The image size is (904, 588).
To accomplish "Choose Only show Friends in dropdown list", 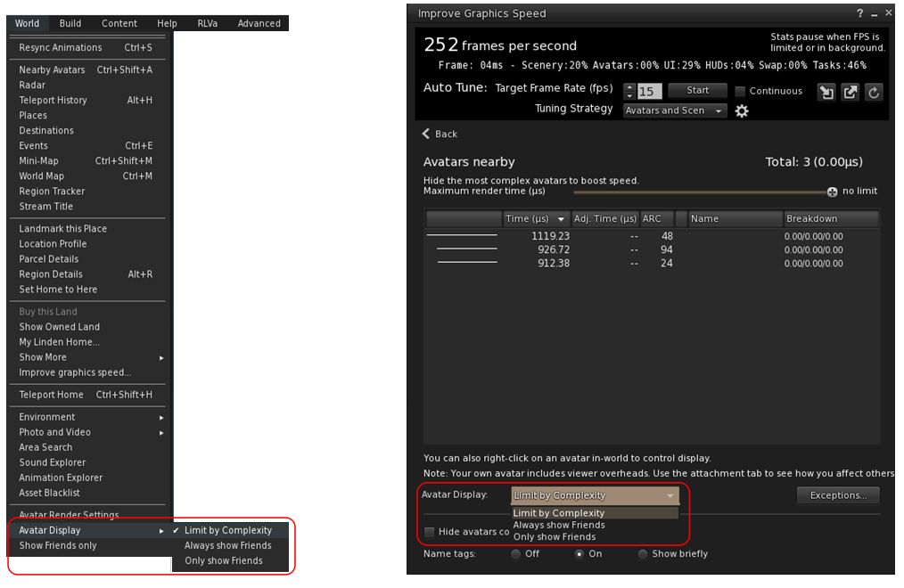I will (554, 537).
